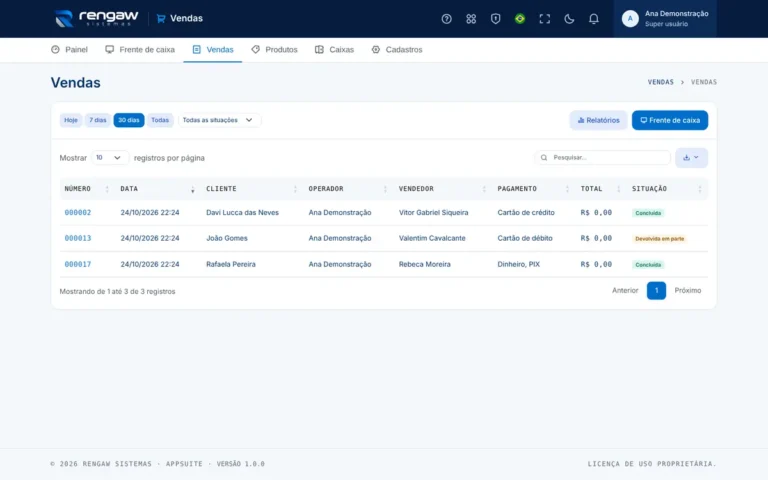Screen dimensions: 768x480
Task: Go to Próximo page
Action: tap(688, 290)
